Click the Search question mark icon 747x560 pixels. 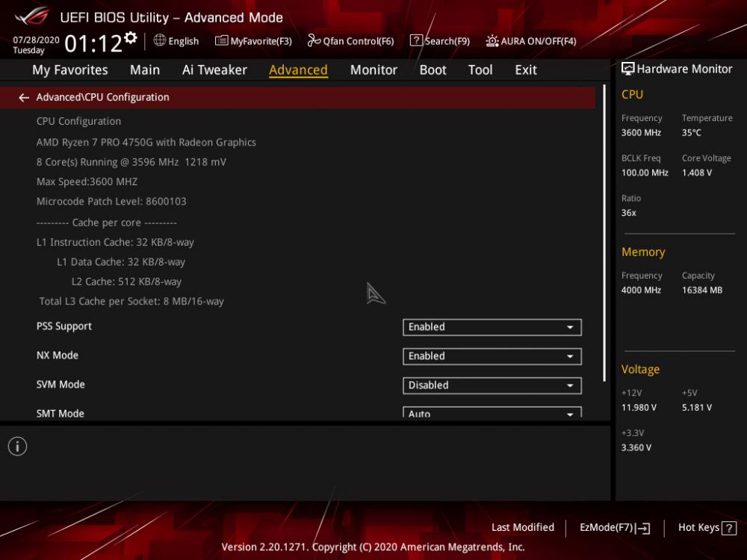(416, 40)
